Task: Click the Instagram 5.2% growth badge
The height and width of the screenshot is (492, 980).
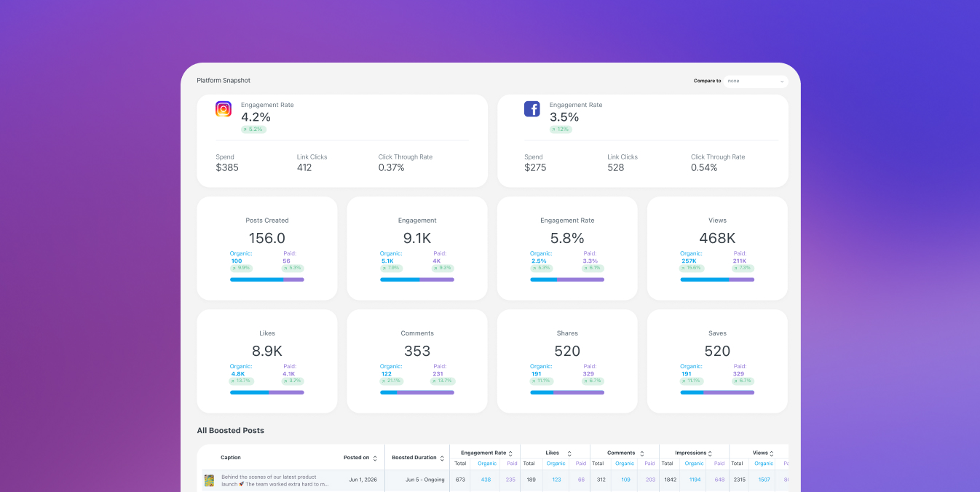Action: tap(253, 130)
